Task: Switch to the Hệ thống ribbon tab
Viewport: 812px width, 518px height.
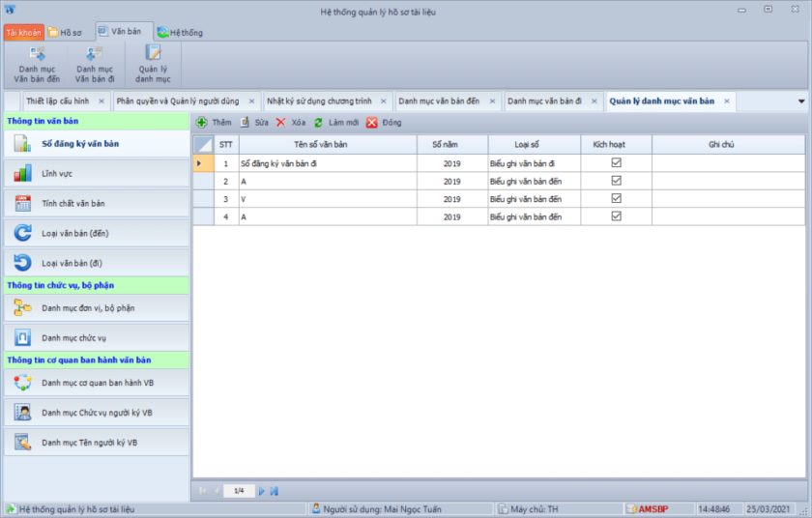Action: (180, 32)
